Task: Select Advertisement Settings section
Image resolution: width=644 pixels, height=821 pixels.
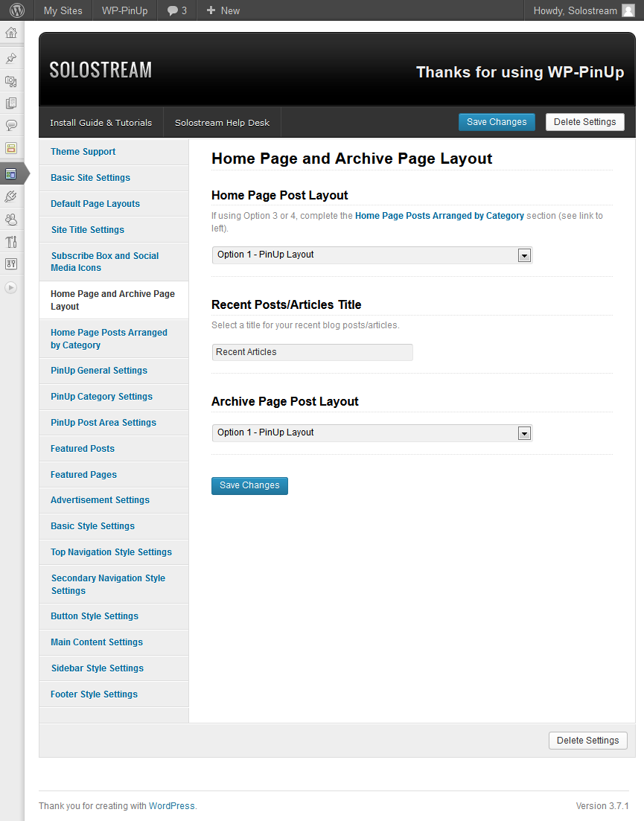Action: pyautogui.click(x=114, y=500)
